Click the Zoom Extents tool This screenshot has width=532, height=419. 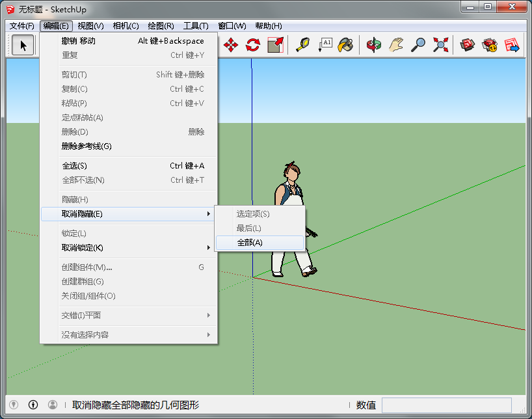441,45
